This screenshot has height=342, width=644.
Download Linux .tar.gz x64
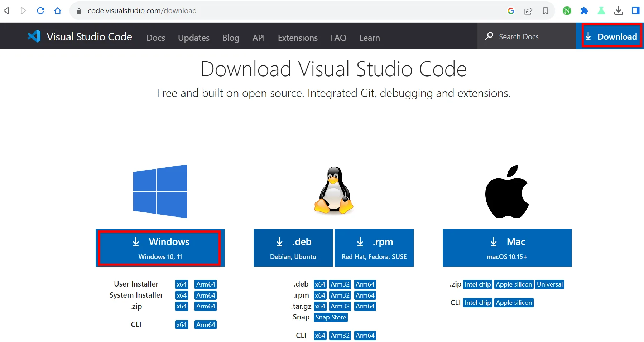pos(320,306)
